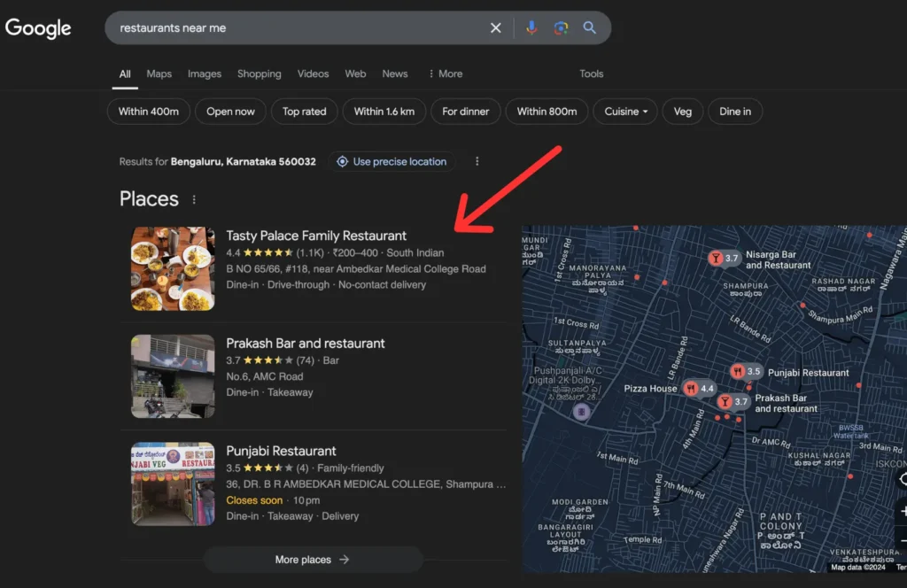Switch to the Videos tab
Viewport: 907px width, 588px height.
(x=313, y=74)
